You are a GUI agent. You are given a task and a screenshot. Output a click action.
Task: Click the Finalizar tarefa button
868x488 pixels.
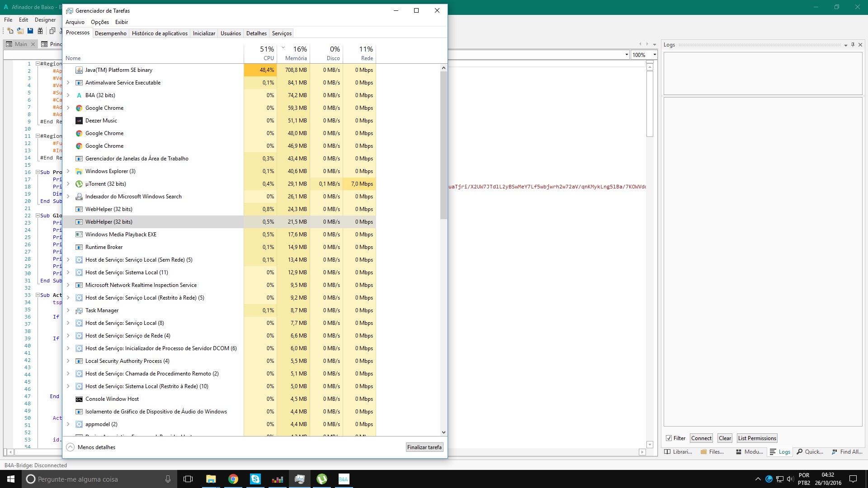coord(424,447)
